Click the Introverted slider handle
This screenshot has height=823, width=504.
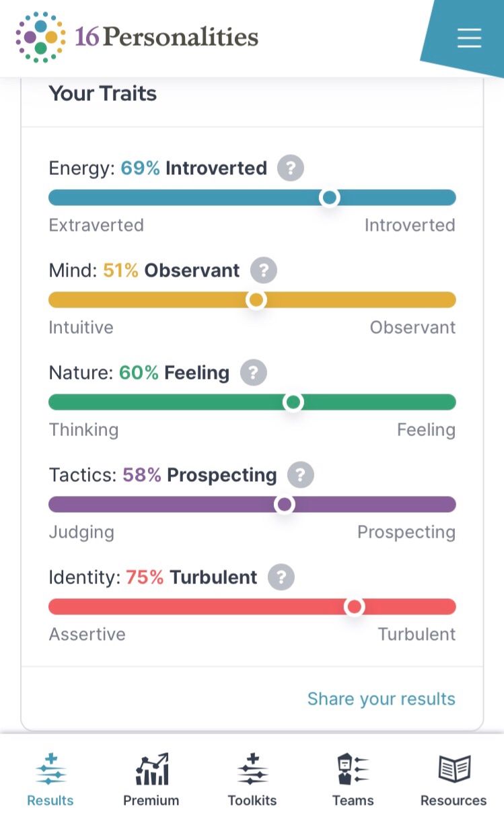coord(329,197)
